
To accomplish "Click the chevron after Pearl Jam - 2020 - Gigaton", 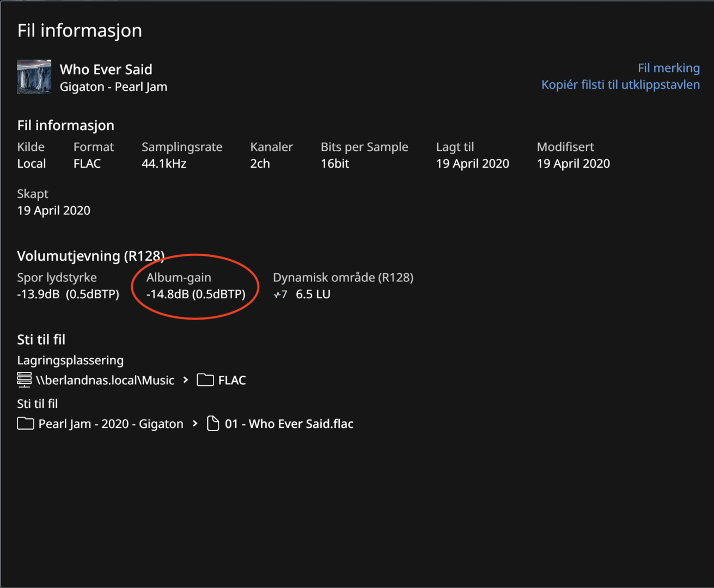I will (195, 424).
